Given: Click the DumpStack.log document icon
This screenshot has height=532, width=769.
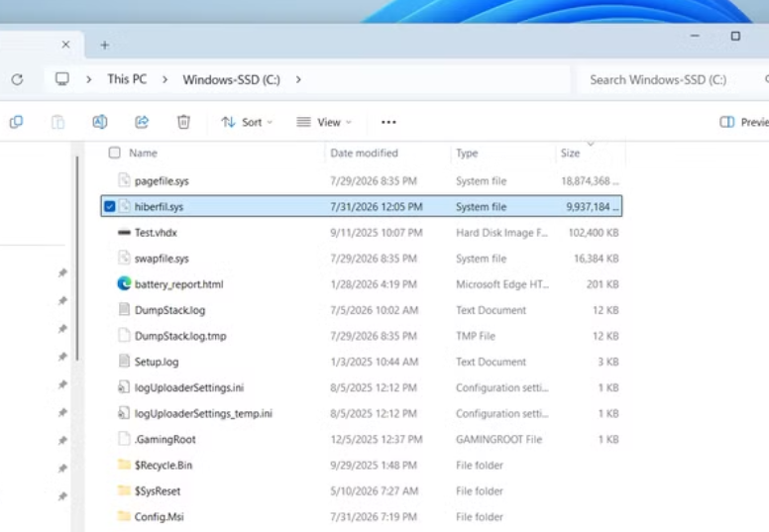Looking at the screenshot, I should [124, 309].
